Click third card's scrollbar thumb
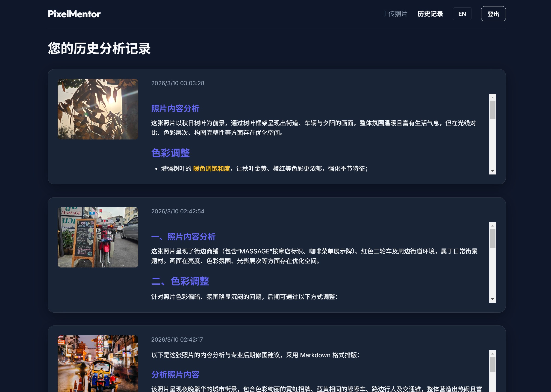Screen dimensions: 551x392 (x=492, y=364)
